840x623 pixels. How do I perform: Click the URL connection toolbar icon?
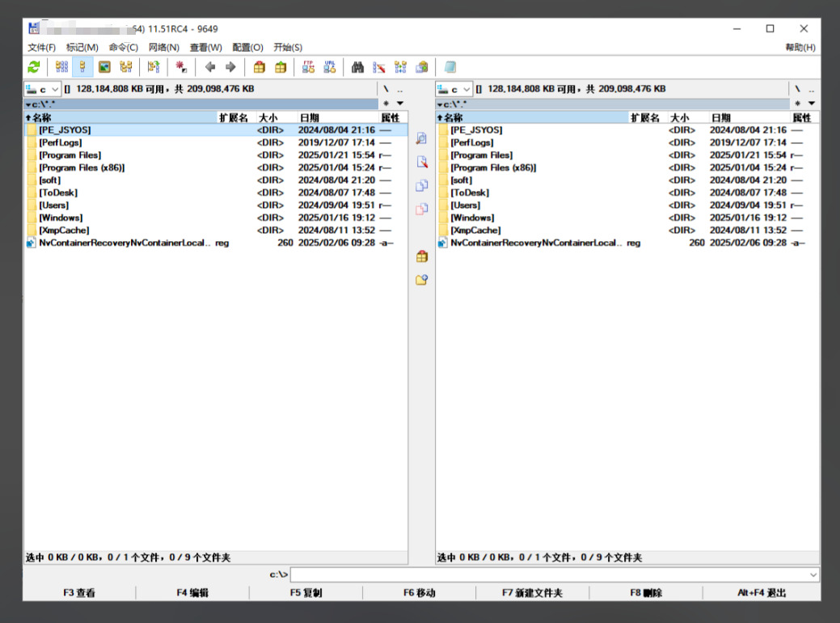click(x=330, y=67)
